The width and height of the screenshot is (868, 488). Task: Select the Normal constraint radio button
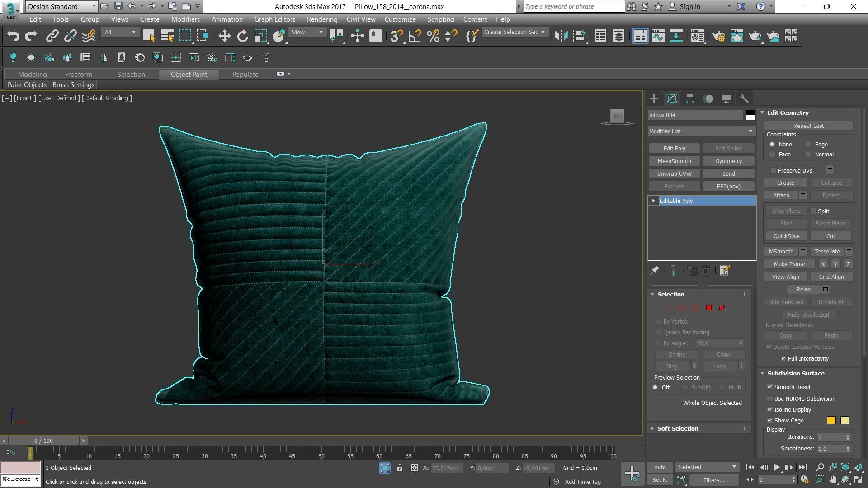808,155
